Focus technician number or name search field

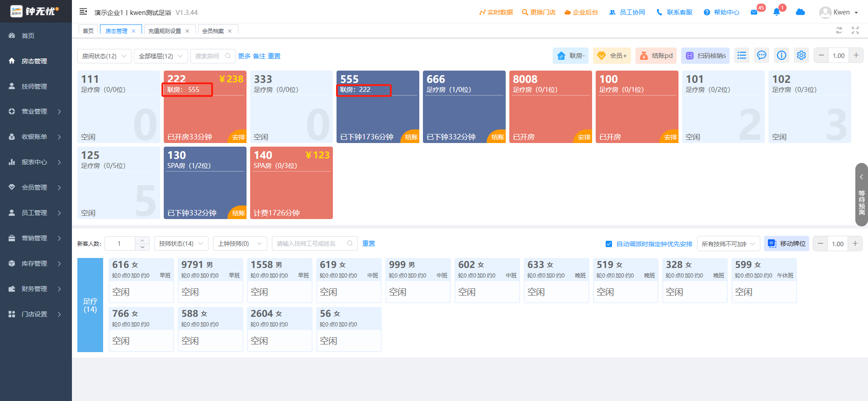[x=315, y=243]
